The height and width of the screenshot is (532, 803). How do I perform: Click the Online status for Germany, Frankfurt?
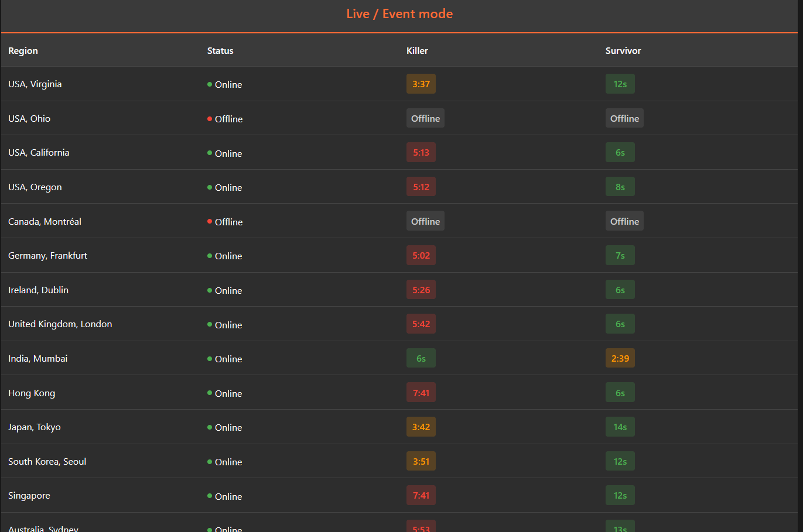[x=225, y=256]
